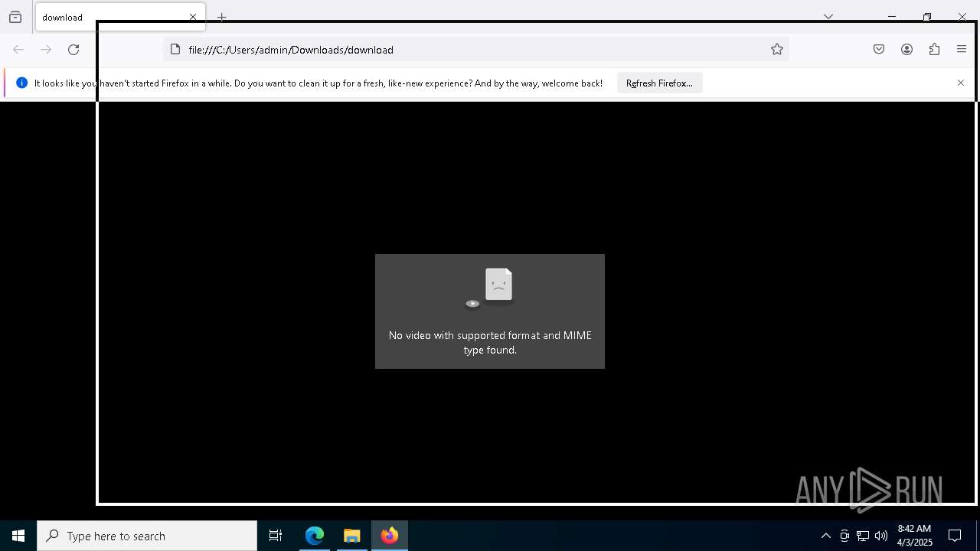Open Task View on the taskbar
This screenshot has width=980, height=551.
276,536
